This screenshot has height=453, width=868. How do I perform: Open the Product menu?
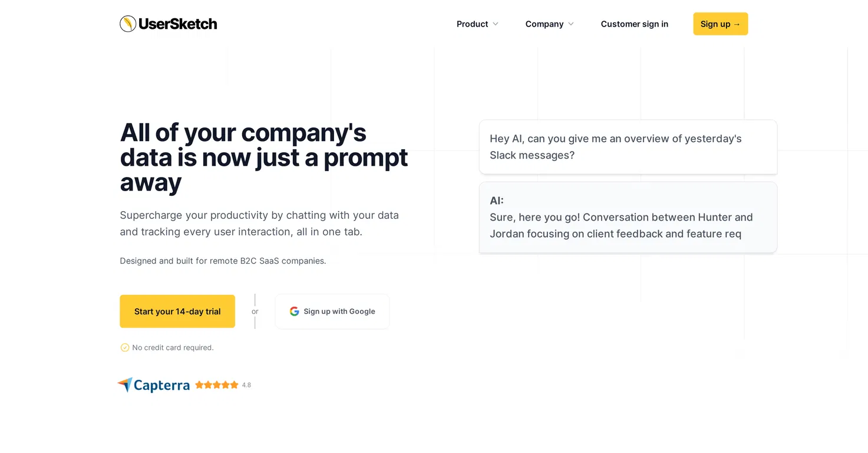(x=478, y=24)
